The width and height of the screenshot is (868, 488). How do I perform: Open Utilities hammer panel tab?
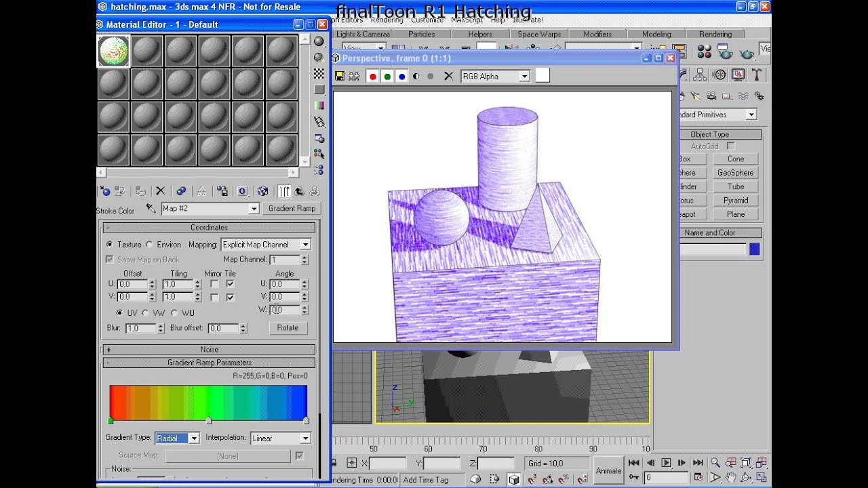[x=757, y=75]
